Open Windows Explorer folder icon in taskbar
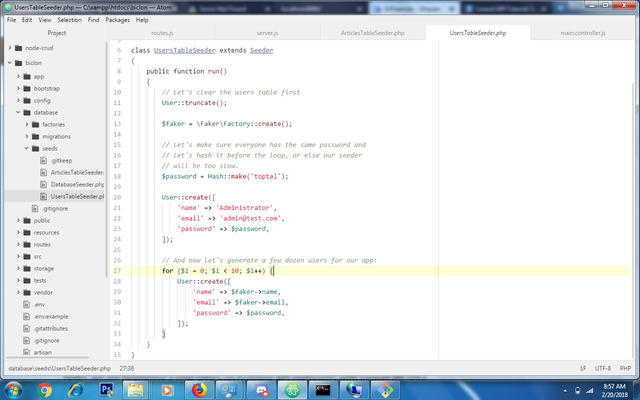 [135, 390]
